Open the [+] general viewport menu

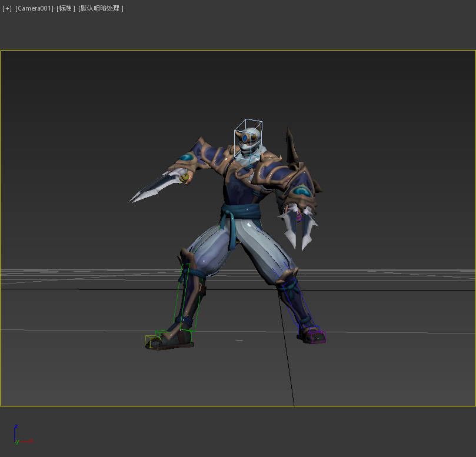pos(7,9)
